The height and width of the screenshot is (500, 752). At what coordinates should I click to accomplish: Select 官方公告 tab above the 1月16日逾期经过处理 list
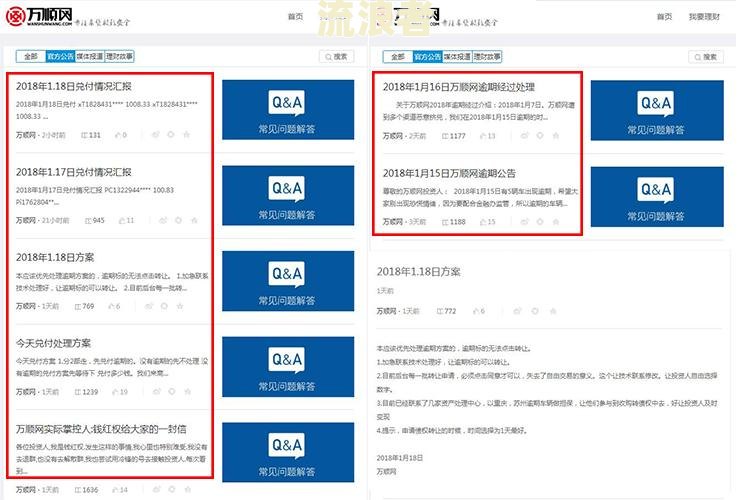pyautogui.click(x=428, y=57)
